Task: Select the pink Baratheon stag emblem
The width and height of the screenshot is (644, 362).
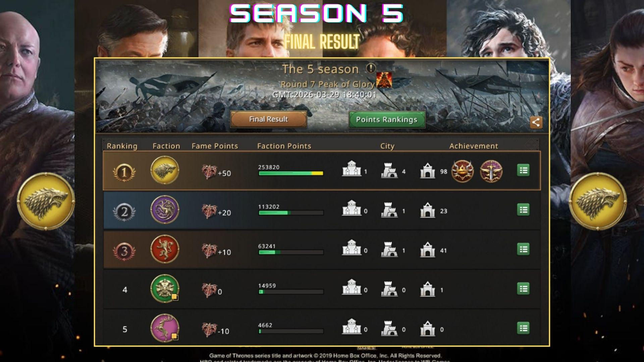Action: click(x=165, y=328)
